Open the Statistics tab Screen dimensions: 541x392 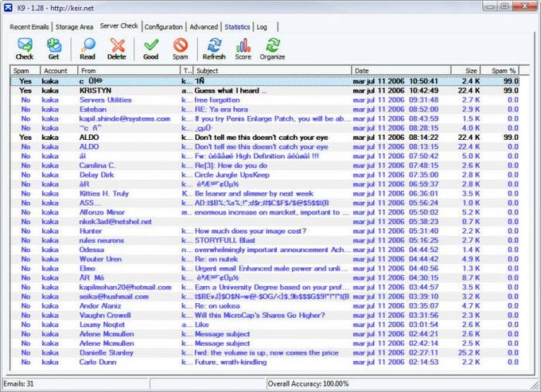point(237,27)
